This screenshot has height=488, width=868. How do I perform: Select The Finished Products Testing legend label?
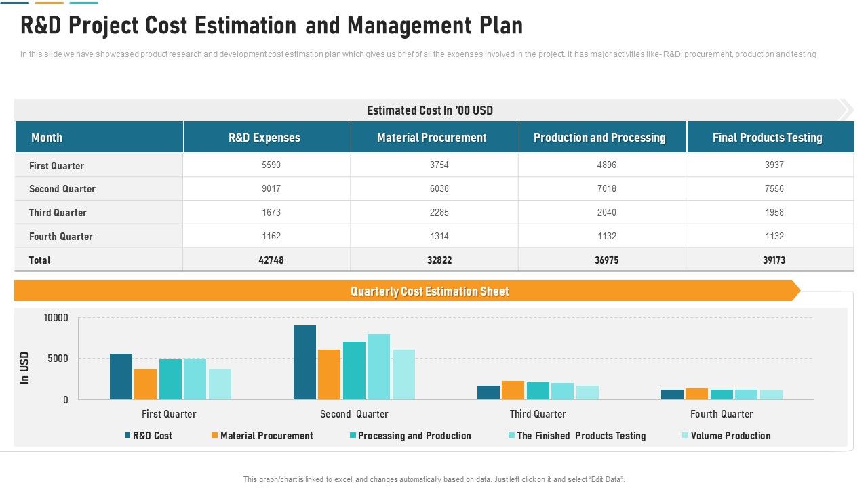point(581,436)
